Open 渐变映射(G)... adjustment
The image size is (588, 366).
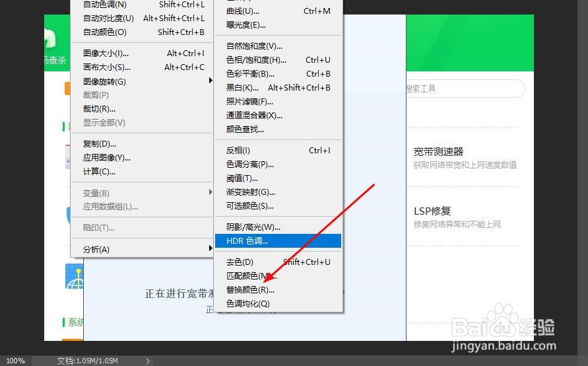[x=278, y=192]
